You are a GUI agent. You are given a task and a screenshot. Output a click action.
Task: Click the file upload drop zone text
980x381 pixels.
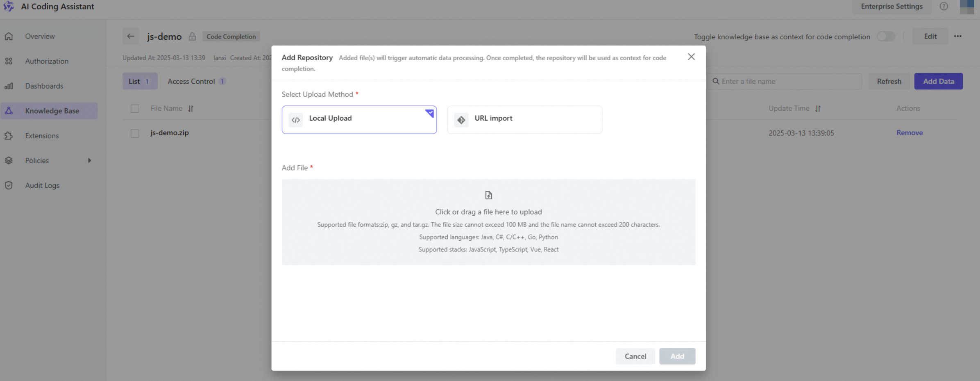click(488, 212)
